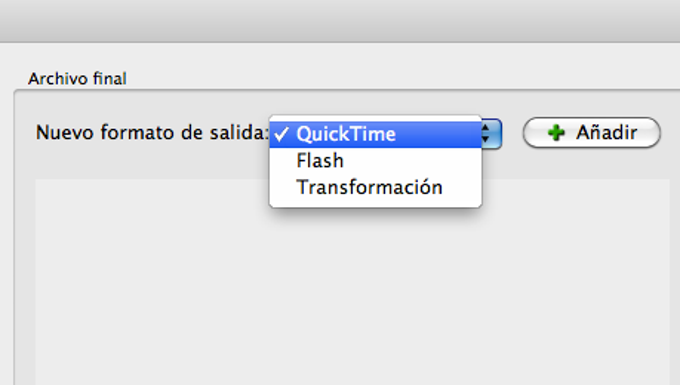This screenshot has height=385, width=680.
Task: Click the word "Añadir" on the button
Action: tap(606, 132)
